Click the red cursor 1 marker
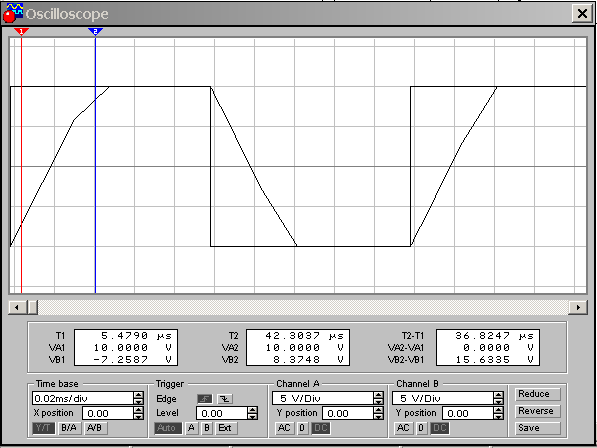597x448 pixels. pos(21,32)
